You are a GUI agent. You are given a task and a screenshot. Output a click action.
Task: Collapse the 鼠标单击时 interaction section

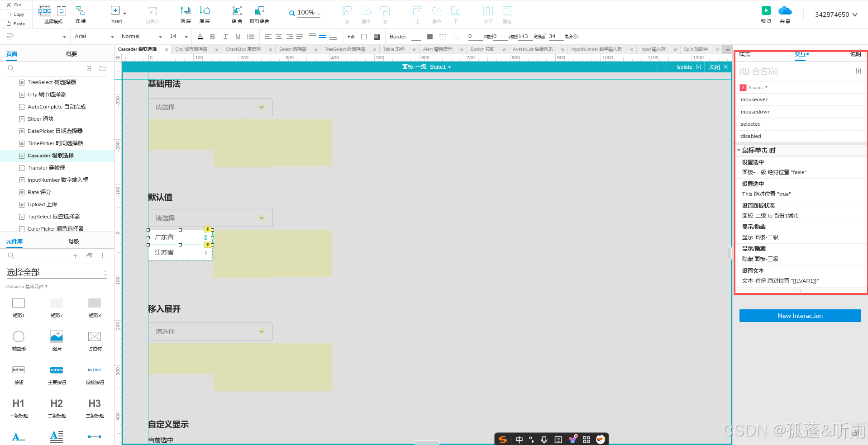click(x=739, y=150)
